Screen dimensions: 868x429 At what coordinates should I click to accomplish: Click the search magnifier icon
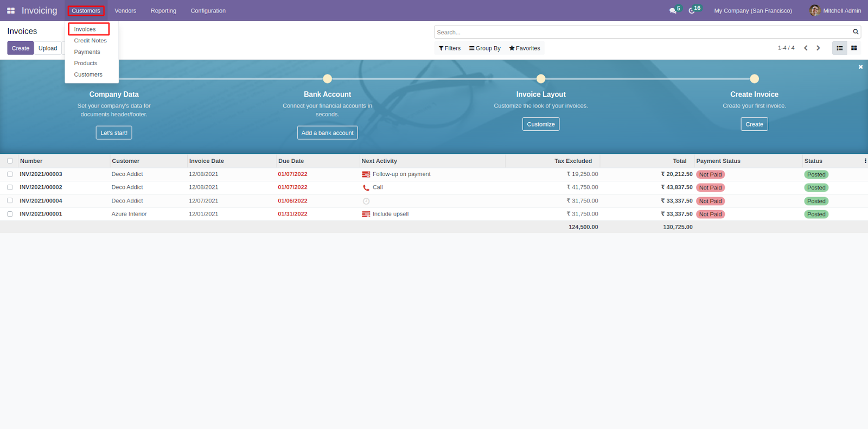click(x=856, y=31)
